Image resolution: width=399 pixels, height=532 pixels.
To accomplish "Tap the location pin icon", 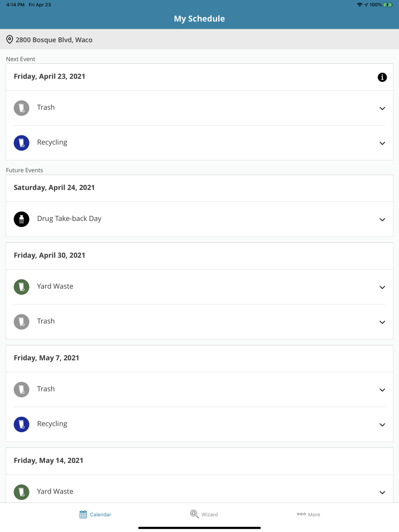I will pos(10,39).
